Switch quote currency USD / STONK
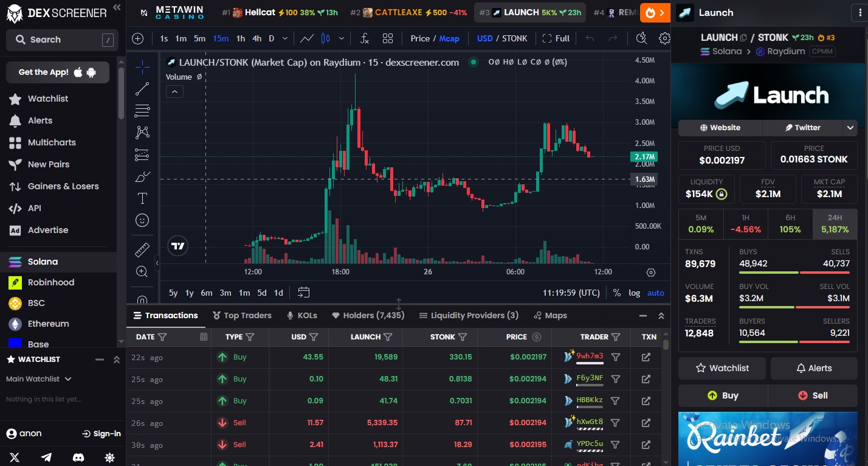Viewport: 868px width, 466px height. point(502,38)
